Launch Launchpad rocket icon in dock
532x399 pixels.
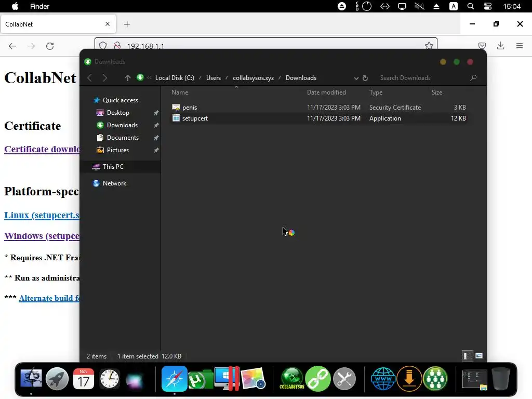57,378
